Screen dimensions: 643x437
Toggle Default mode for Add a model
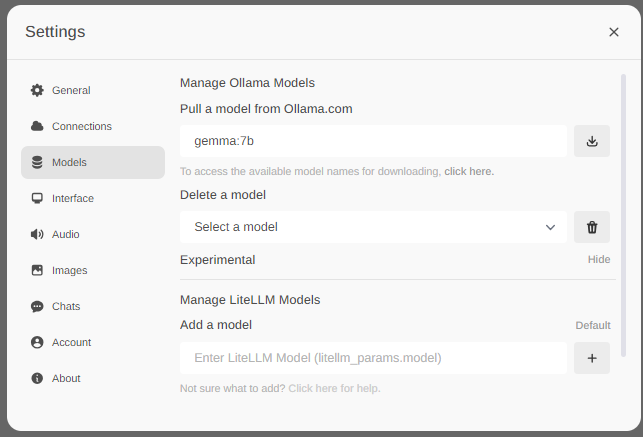pos(592,325)
